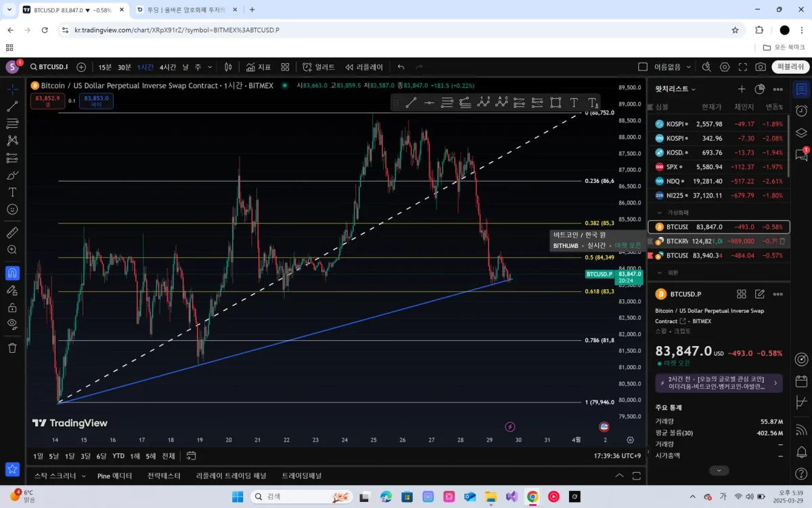Screen dimensions: 812x508
Task: Open the alerts clock icon in right sidebar
Action: click(x=801, y=111)
